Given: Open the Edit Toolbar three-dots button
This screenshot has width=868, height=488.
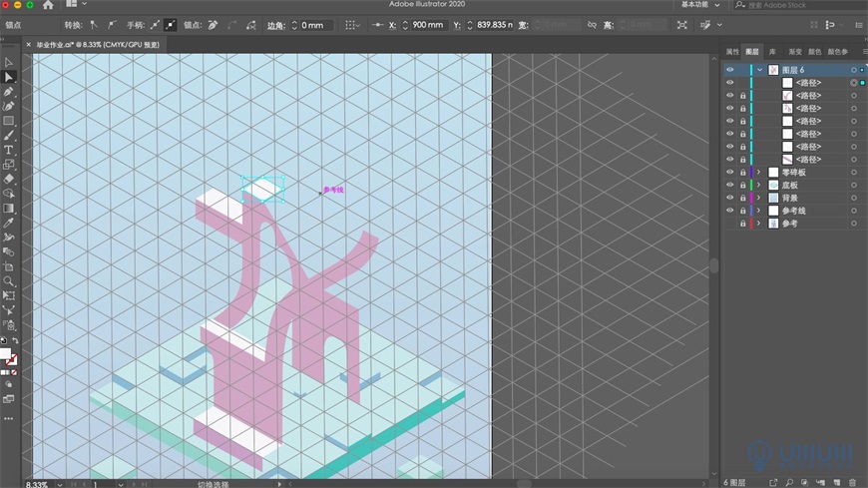Looking at the screenshot, I should tap(8, 419).
